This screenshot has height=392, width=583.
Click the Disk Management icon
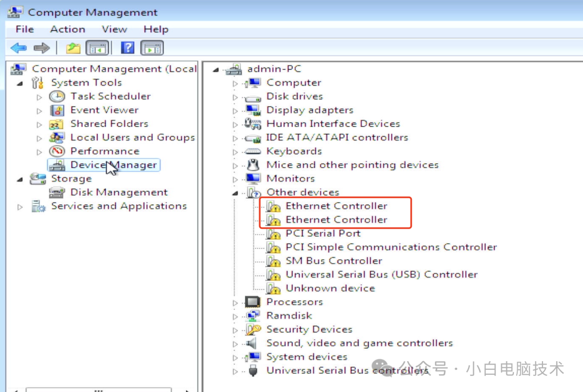coord(57,192)
